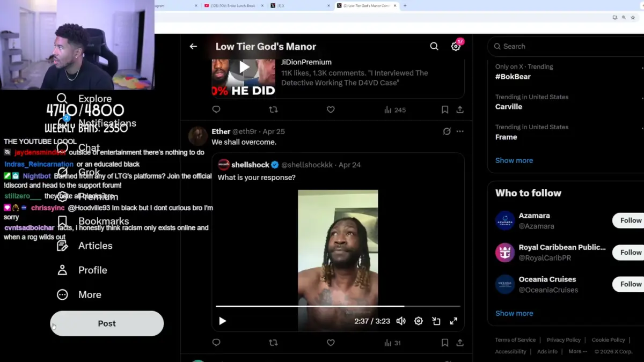Open view stats showing 31
Screen dimensions: 644x362
393,343
